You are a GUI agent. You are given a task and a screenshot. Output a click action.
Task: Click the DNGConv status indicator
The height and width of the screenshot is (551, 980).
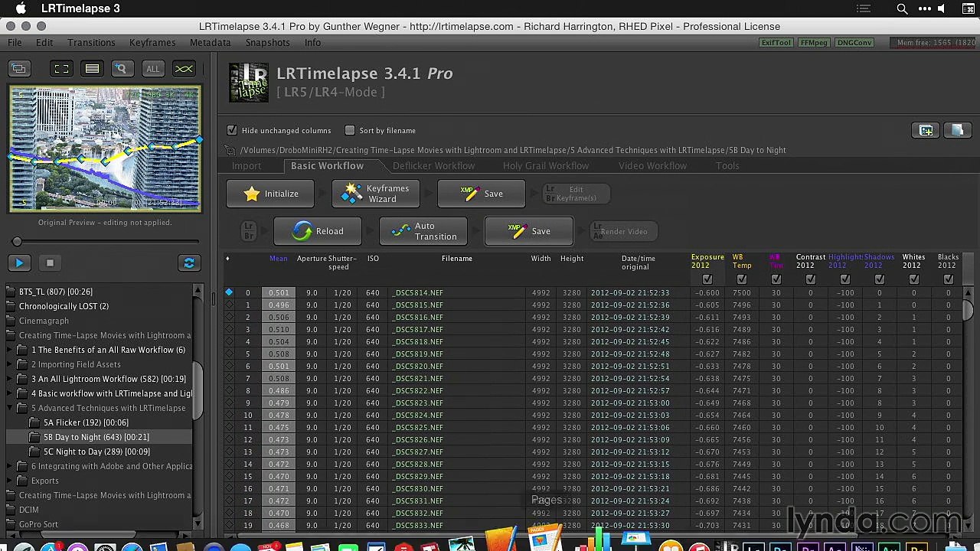[854, 43]
